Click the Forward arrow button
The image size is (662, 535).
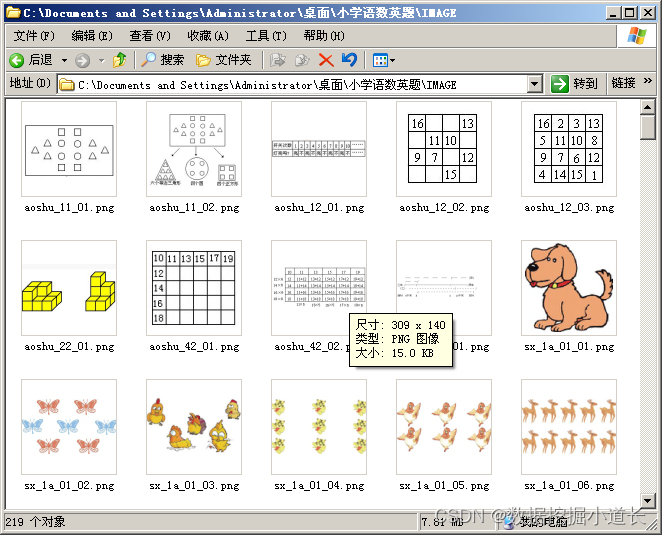pos(83,60)
